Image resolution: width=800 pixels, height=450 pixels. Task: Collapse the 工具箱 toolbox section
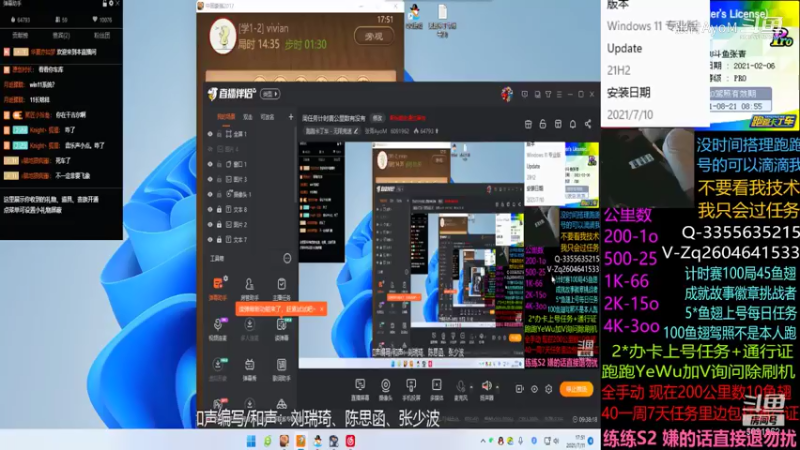tap(287, 258)
